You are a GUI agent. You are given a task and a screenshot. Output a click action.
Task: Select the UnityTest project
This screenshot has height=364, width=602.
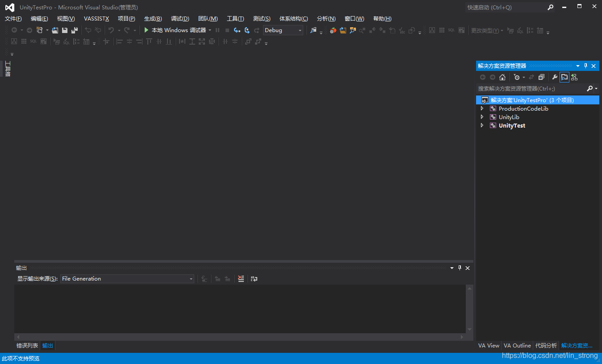(x=512, y=125)
